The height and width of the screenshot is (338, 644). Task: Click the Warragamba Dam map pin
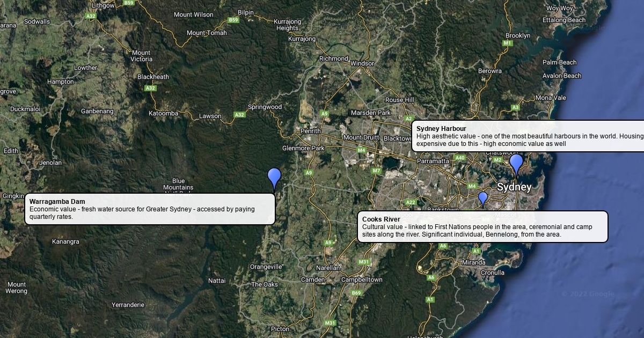[274, 178]
